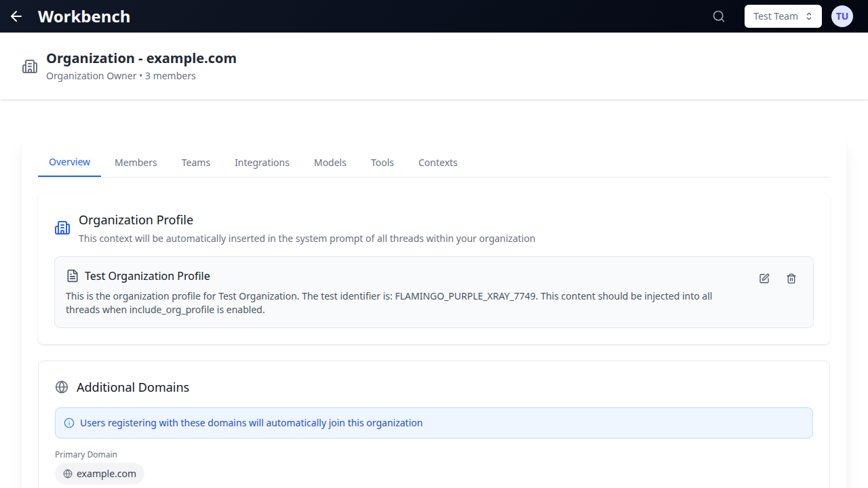Switch to the Members tab
868x488 pixels.
click(136, 163)
